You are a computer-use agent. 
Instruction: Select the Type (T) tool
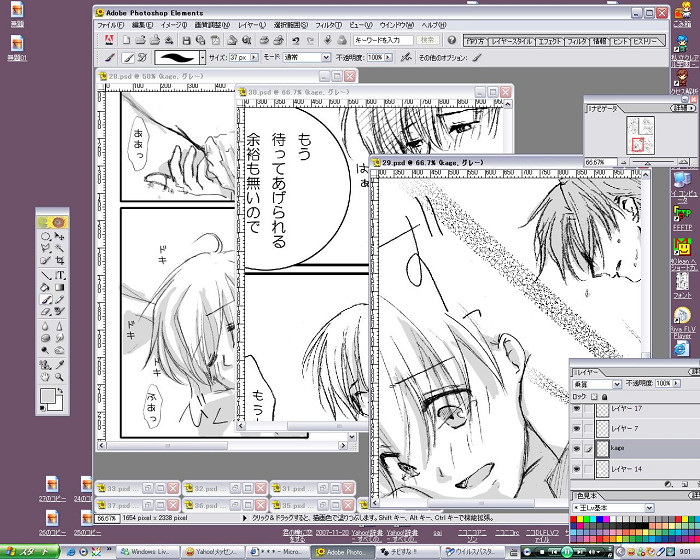coord(59,275)
